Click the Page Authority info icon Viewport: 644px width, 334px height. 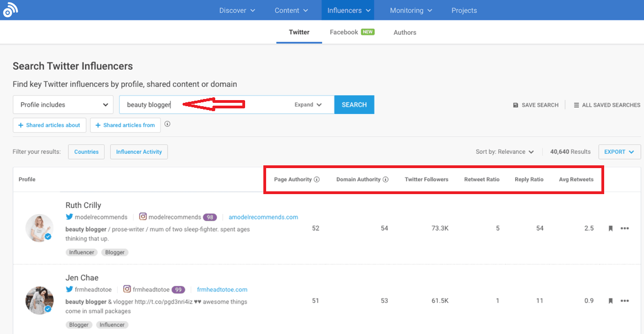(316, 179)
